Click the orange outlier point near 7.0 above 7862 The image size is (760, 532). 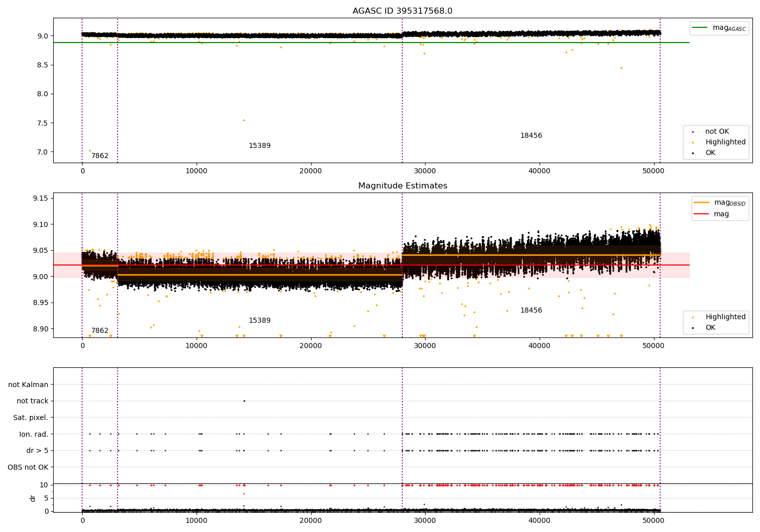(90, 150)
